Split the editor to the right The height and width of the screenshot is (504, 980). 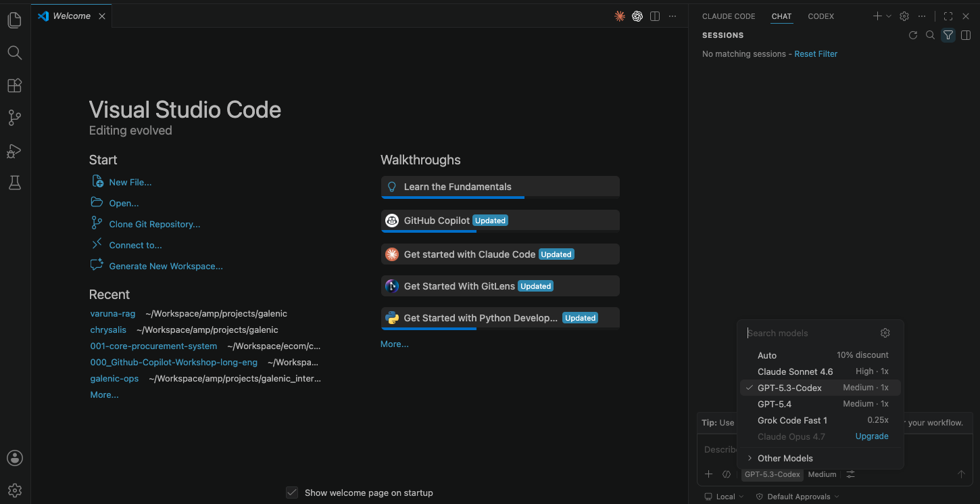(x=655, y=16)
